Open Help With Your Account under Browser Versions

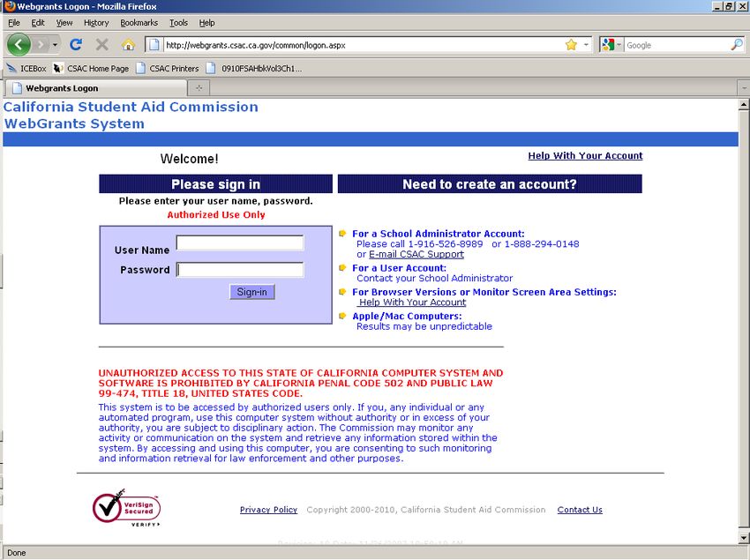(x=412, y=302)
